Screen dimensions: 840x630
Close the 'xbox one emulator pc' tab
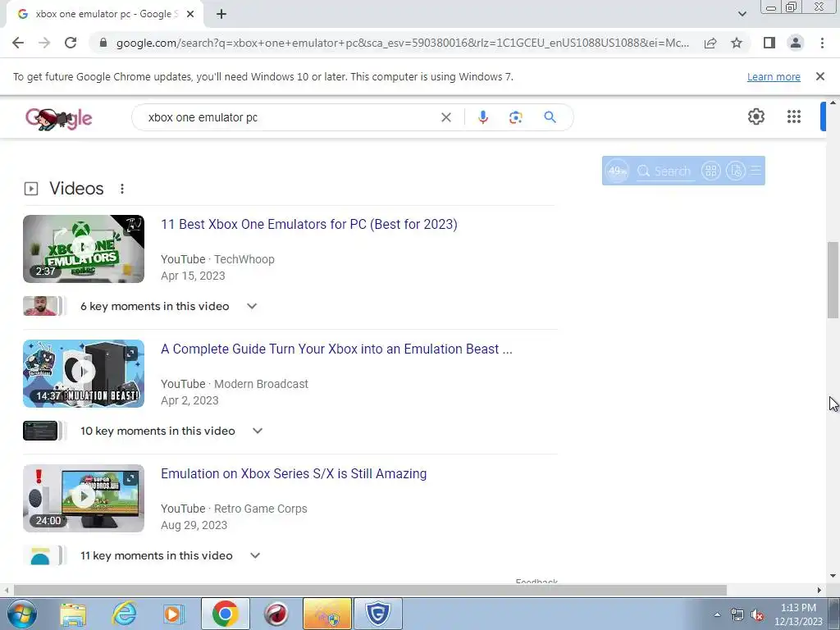click(190, 14)
